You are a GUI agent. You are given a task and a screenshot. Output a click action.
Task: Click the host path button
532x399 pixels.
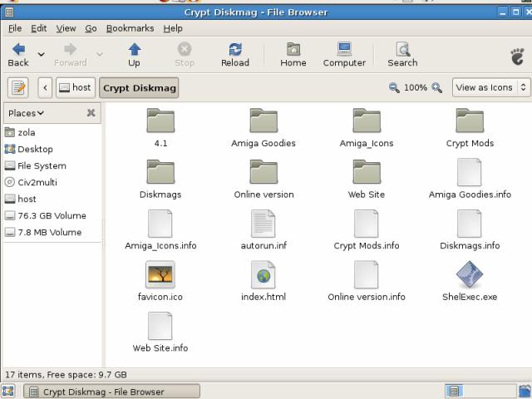[75, 87]
